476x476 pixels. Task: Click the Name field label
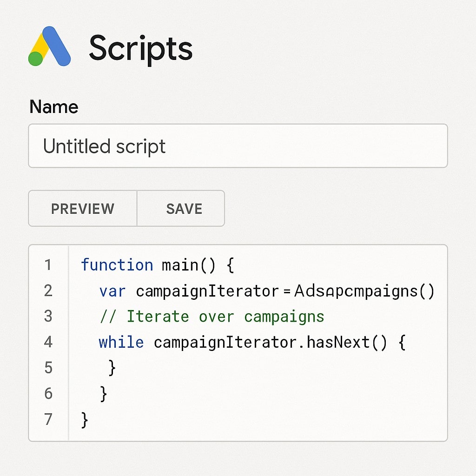pyautogui.click(x=54, y=107)
